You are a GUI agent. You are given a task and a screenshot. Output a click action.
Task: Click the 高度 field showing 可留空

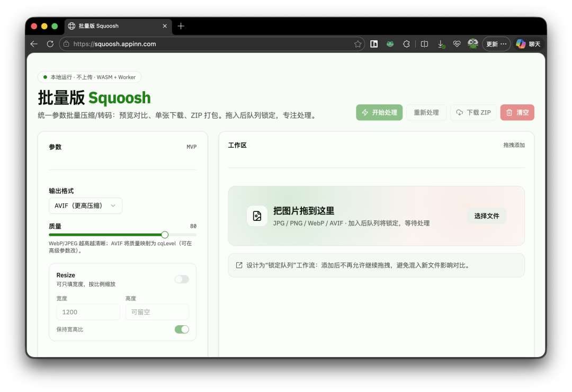157,312
